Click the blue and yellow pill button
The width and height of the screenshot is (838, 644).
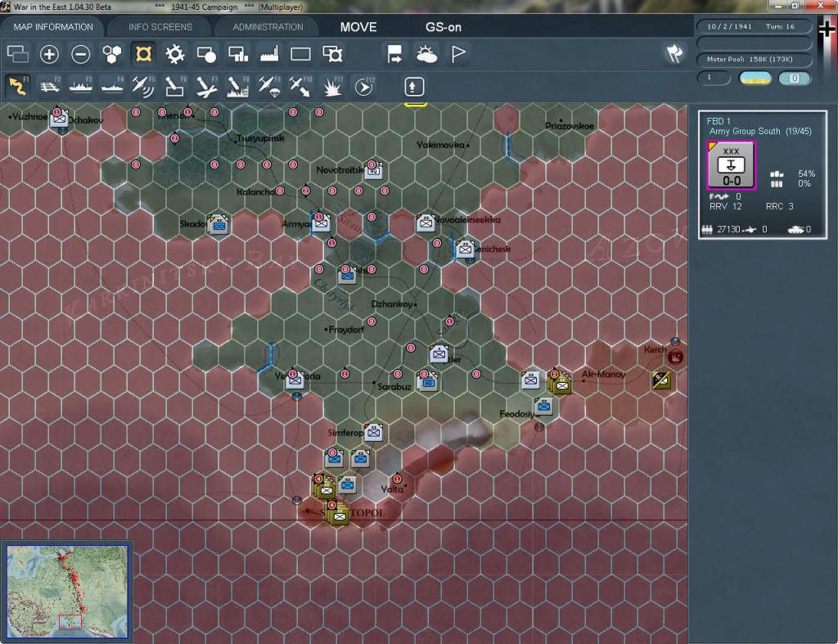755,78
